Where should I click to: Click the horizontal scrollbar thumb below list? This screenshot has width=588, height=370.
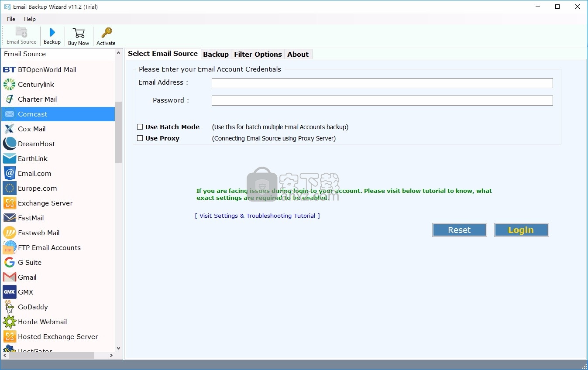(52, 356)
